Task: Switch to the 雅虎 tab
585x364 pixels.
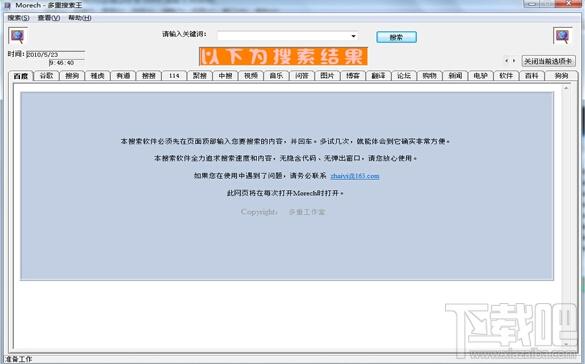Action: click(98, 76)
